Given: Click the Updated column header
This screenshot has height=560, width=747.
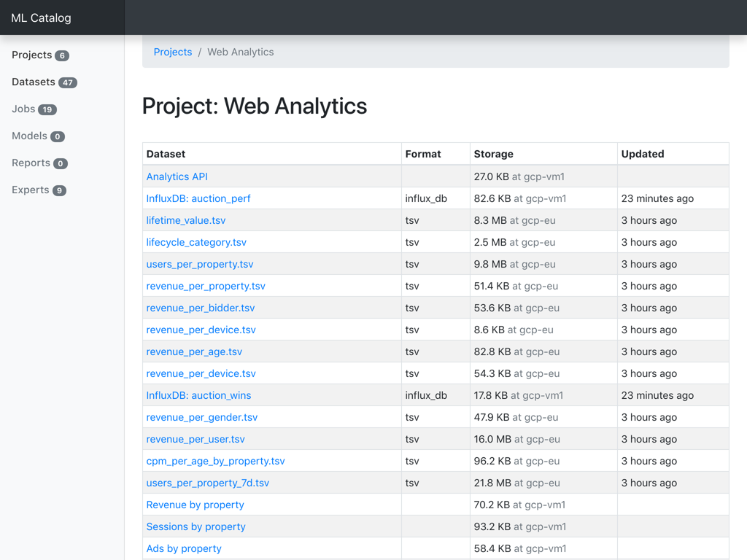Looking at the screenshot, I should coord(673,154).
